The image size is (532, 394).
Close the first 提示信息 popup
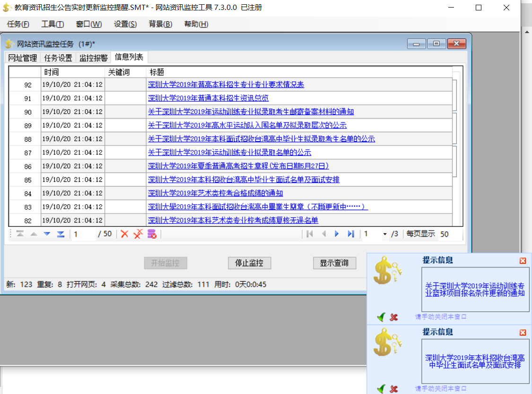523,261
